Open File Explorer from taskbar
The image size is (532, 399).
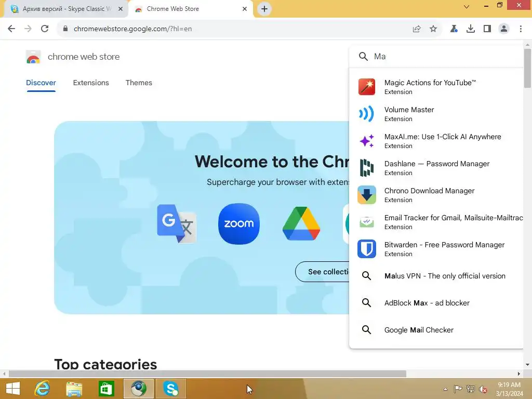click(x=74, y=389)
